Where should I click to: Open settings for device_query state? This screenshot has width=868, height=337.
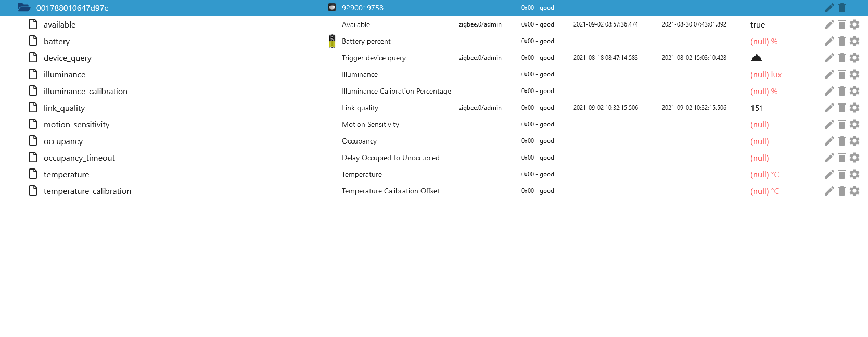coord(854,58)
